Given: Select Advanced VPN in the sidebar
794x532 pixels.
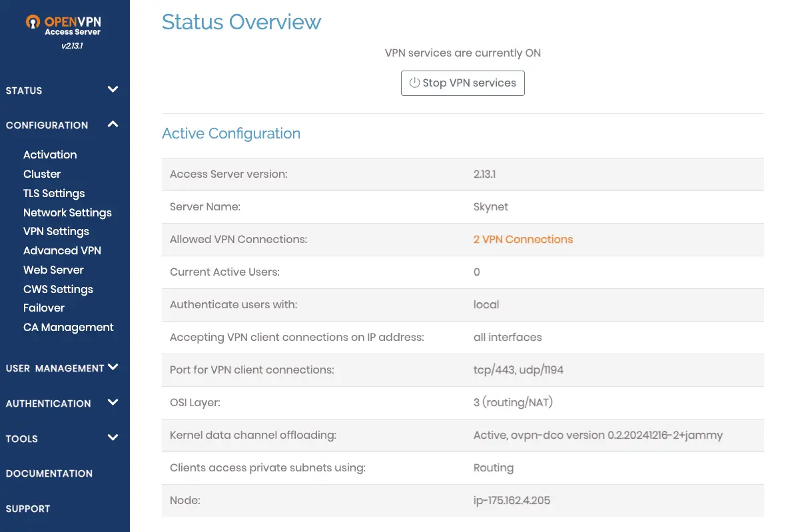Looking at the screenshot, I should point(62,250).
